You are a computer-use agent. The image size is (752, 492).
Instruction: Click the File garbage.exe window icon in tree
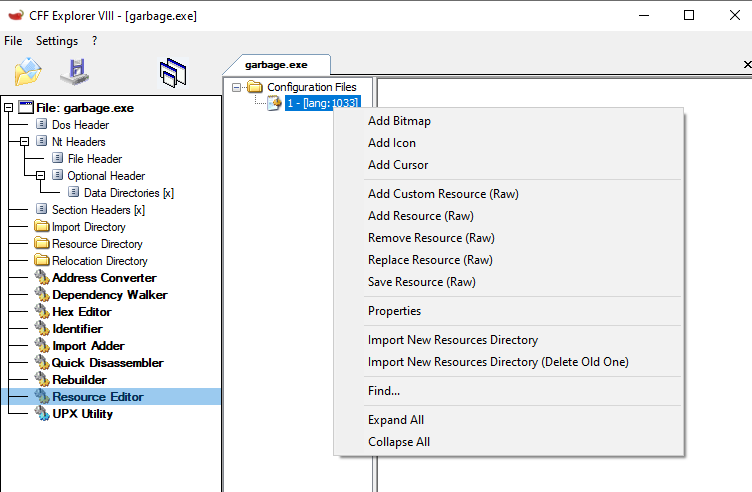click(x=26, y=107)
